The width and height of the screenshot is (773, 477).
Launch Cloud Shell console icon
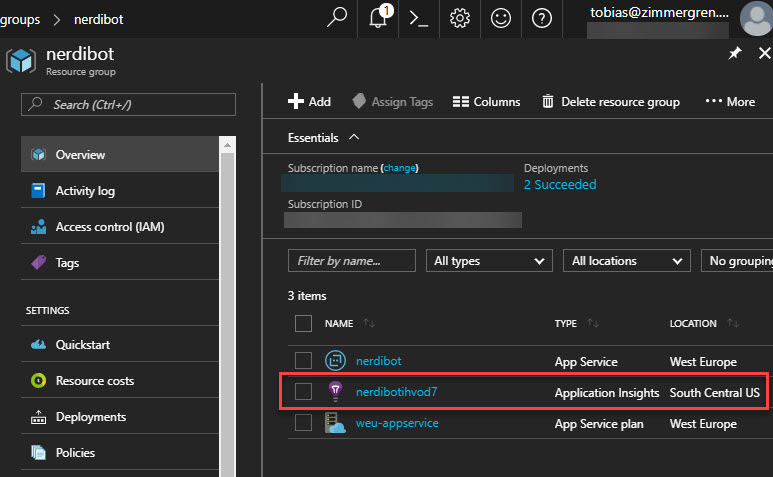tap(419, 19)
